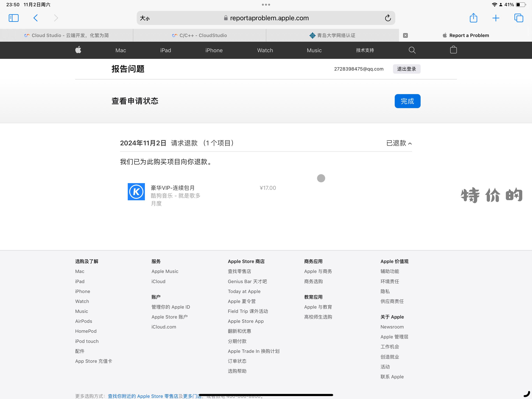Click the URL address input field
Viewport: 532px width, 399px height.
point(266,18)
